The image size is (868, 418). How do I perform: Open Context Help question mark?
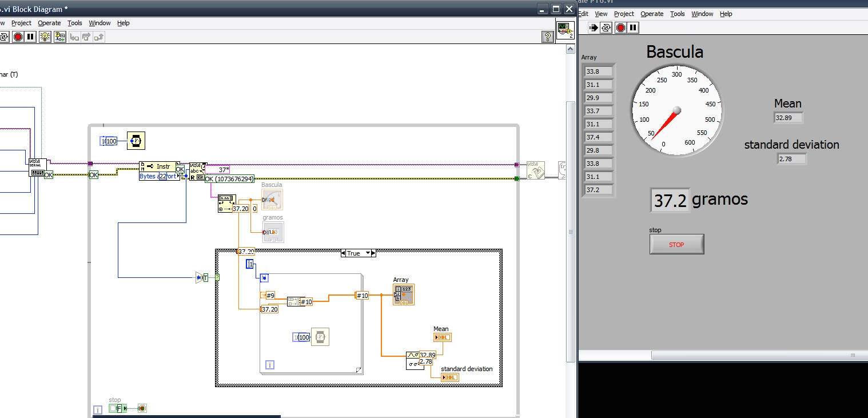click(x=547, y=37)
